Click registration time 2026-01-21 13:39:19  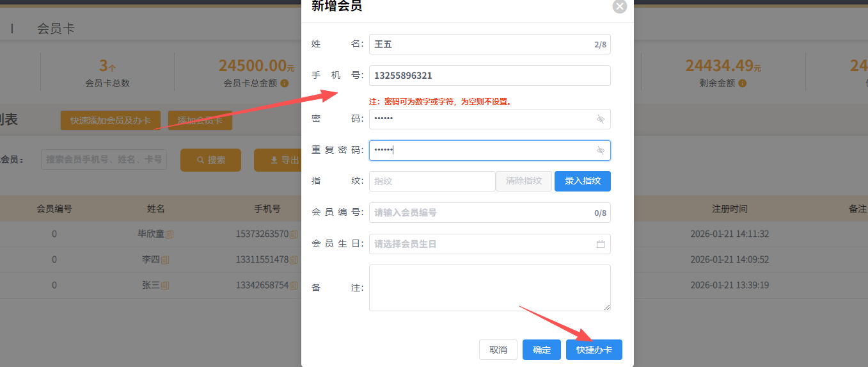[730, 286]
